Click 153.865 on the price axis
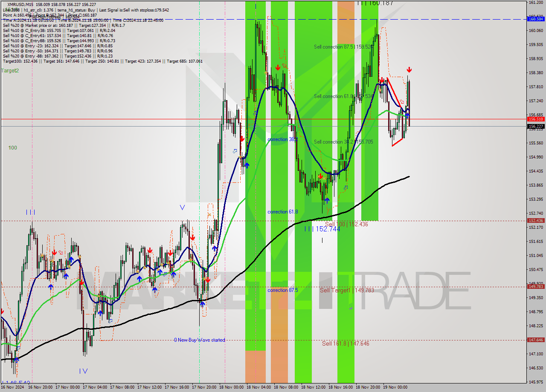 tap(536, 185)
